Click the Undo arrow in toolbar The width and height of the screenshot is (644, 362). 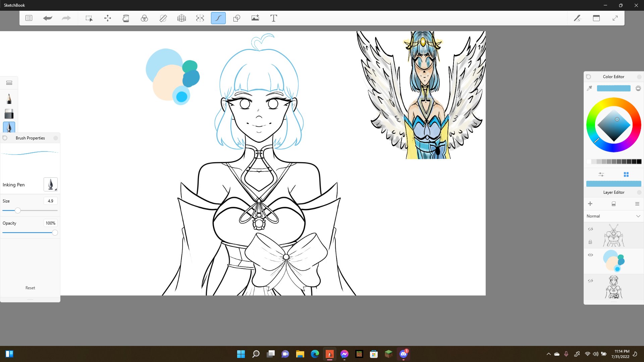tap(48, 18)
